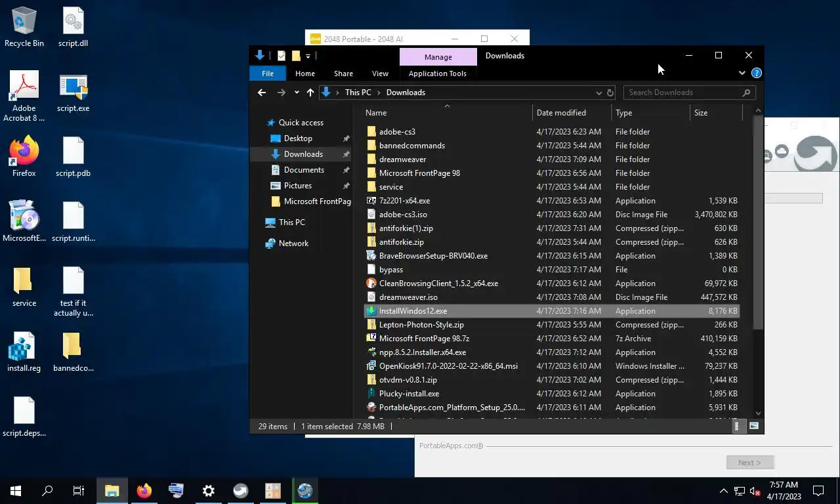This screenshot has height=504, width=840.
Task: Select dreamweaver.iso disc image
Action: 551,297
